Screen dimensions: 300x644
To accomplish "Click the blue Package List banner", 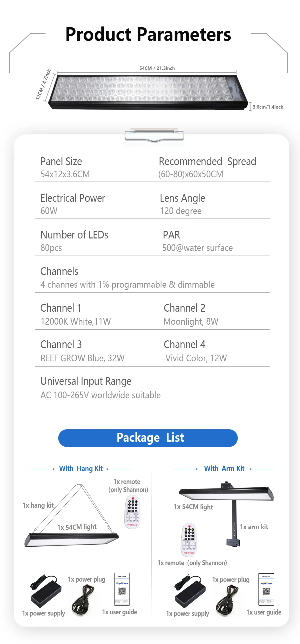I will pos(148,438).
